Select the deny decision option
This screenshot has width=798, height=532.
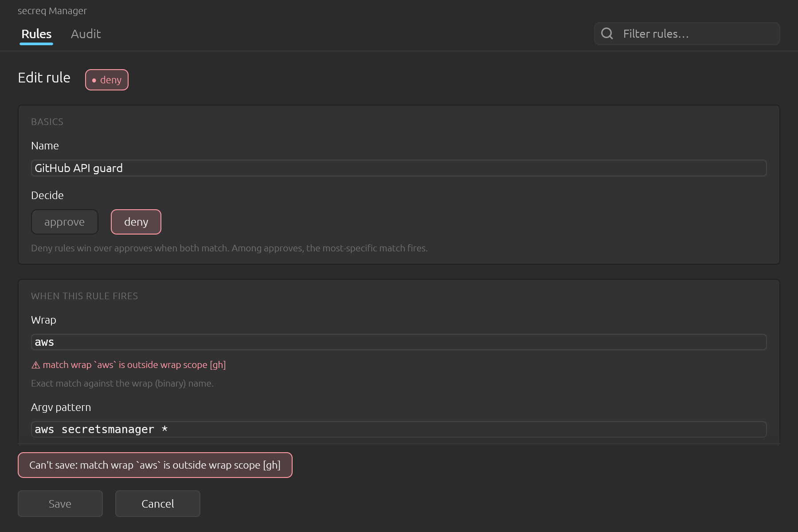136,222
